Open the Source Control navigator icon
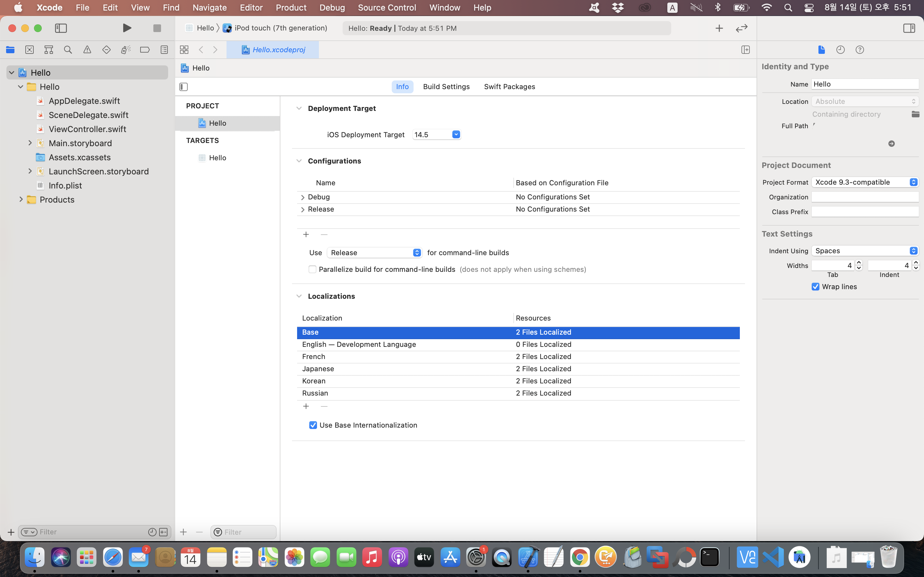924x577 pixels. click(30, 50)
